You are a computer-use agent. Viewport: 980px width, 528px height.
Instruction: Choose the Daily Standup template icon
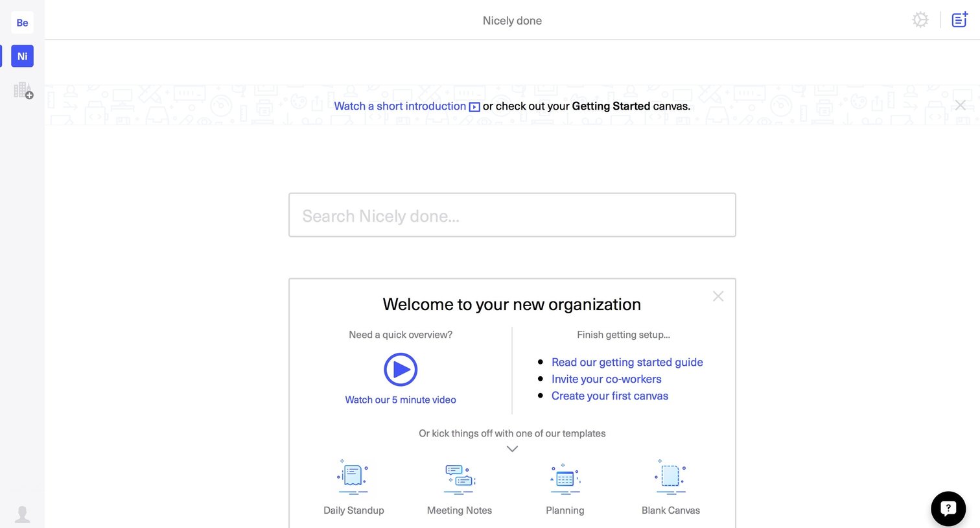click(353, 477)
